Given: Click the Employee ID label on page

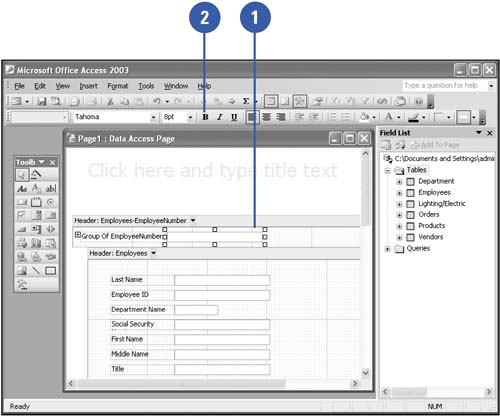Looking at the screenshot, I should pos(130,295).
